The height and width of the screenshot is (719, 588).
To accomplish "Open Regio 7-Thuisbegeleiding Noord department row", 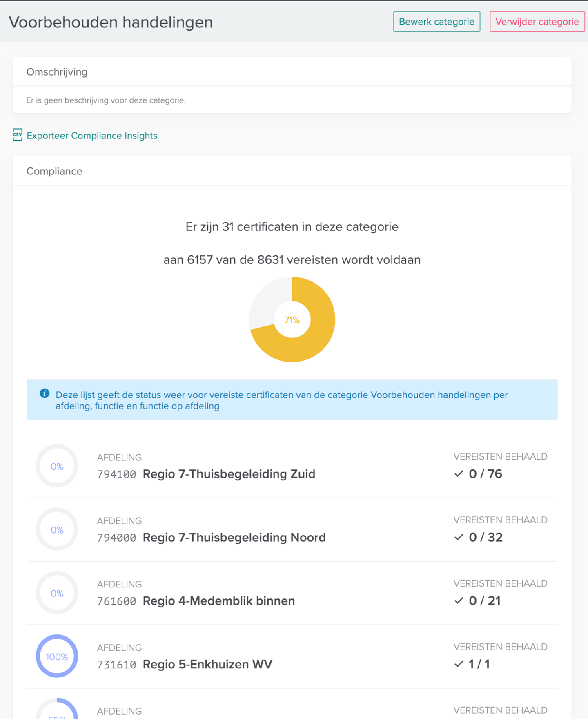I will (x=234, y=537).
